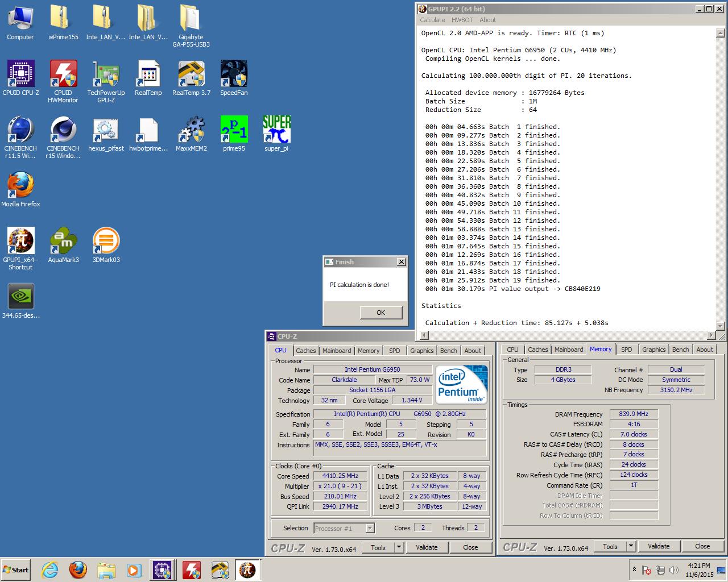
Task: Open the Processor #1 selection dropdown
Action: coord(344,529)
